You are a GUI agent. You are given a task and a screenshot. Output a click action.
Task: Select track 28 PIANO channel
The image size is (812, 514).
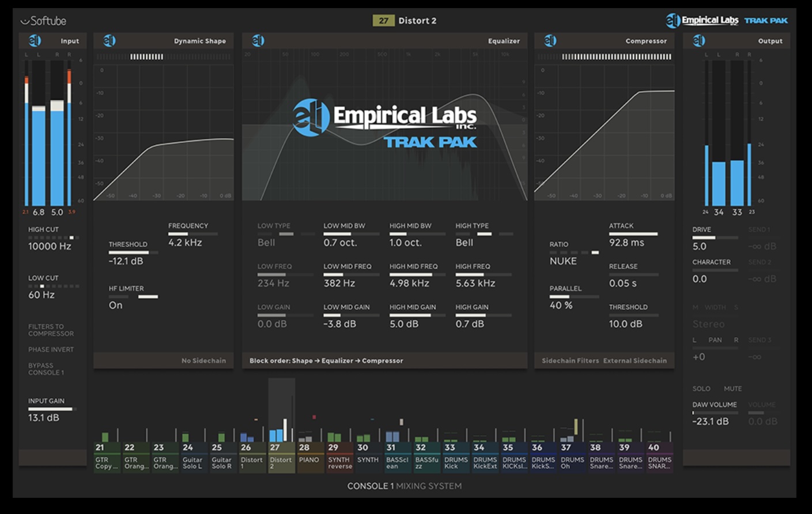click(311, 458)
